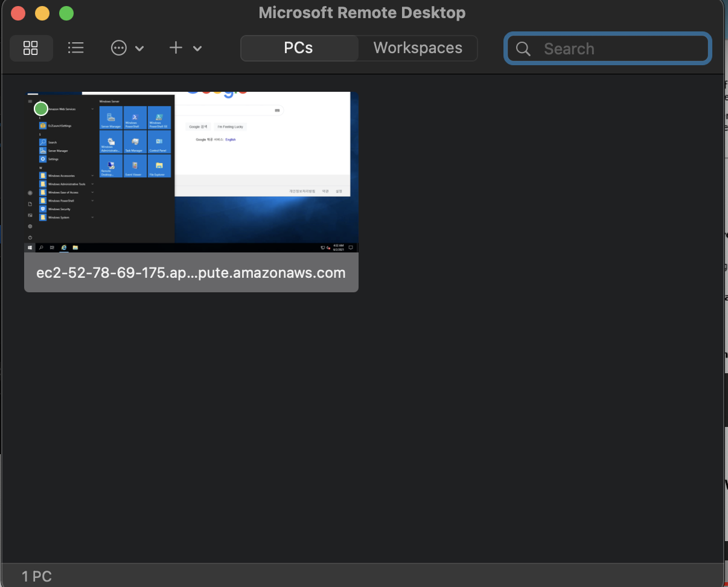Select the ec2 remote desktop thumbnail
728x587 pixels.
(x=191, y=172)
